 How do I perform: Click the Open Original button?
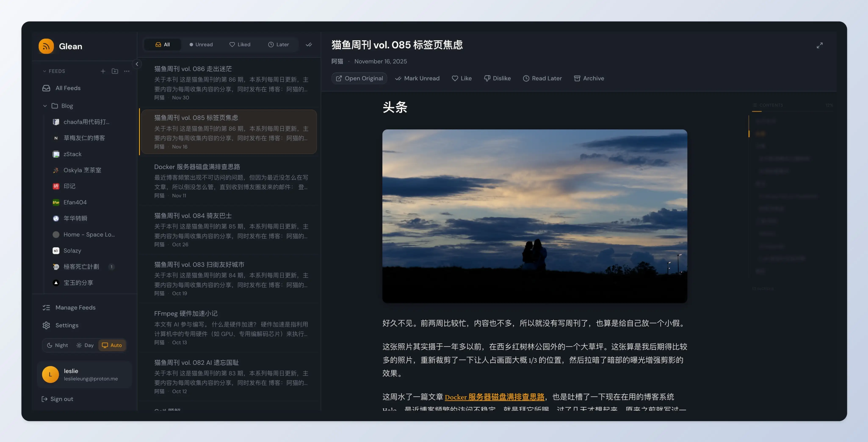[x=359, y=78]
